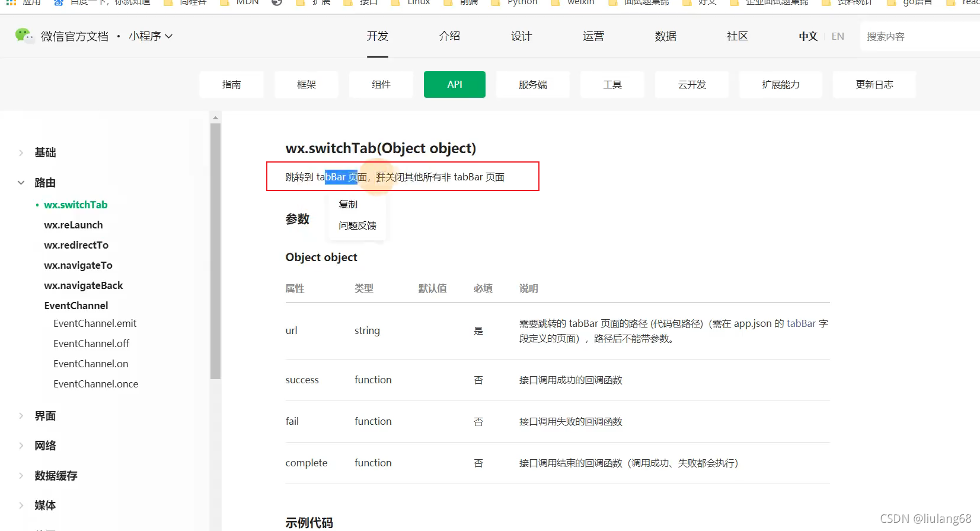Expand the 网络 sidebar chevron
Screen dimensions: 980x531
coord(21,446)
